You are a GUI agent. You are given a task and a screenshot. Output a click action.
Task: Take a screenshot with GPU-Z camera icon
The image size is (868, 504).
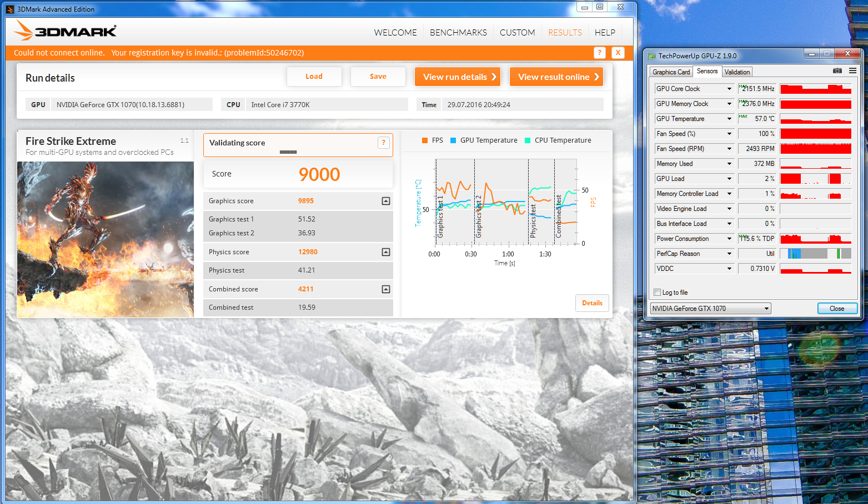point(837,71)
